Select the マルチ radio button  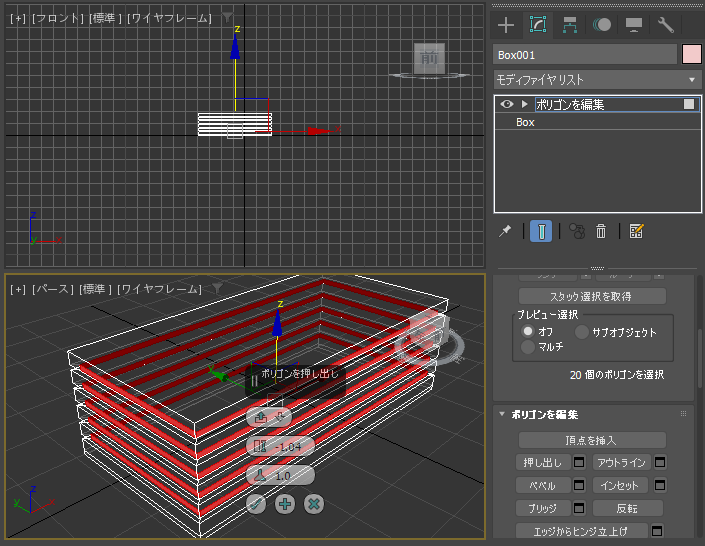(x=527, y=347)
